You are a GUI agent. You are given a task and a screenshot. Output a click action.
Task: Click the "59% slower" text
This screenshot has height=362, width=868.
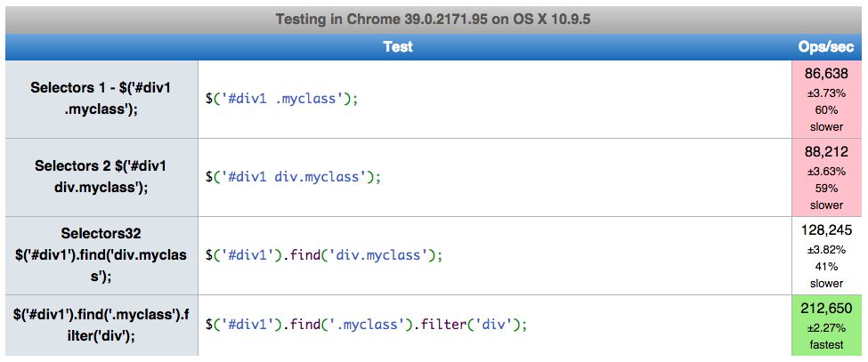click(x=826, y=196)
